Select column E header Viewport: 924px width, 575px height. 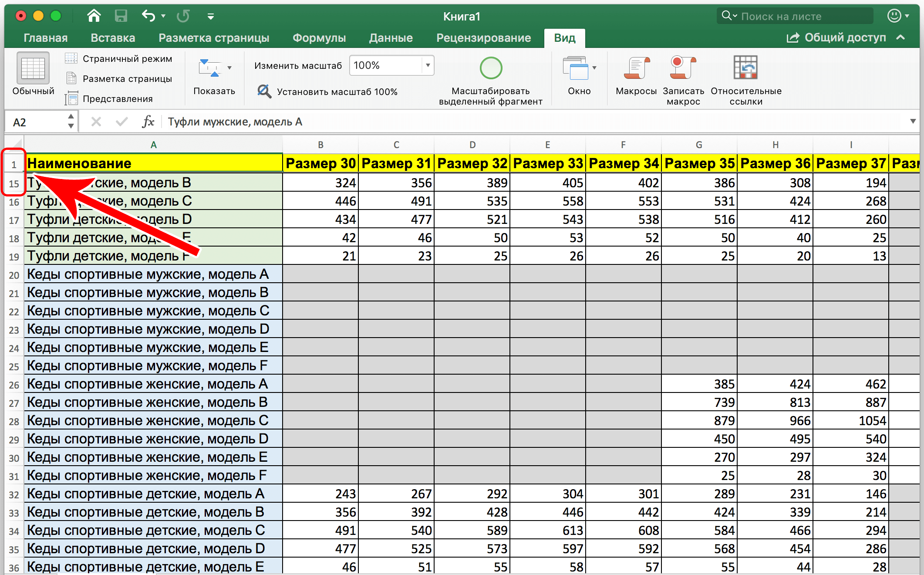[548, 145]
